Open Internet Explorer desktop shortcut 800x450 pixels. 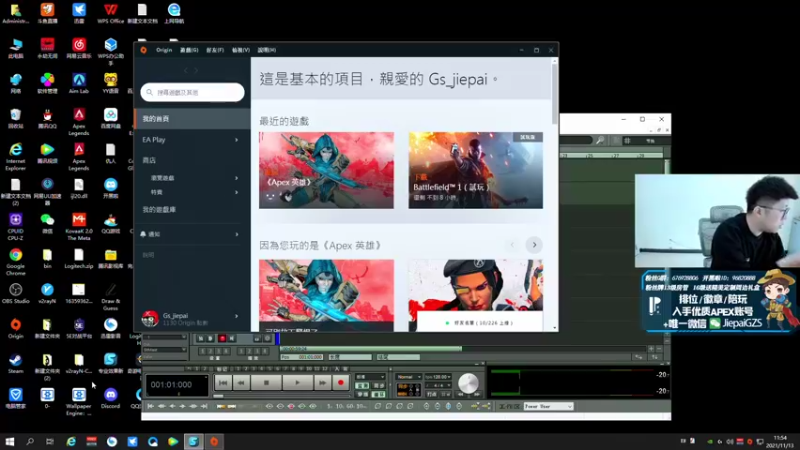[x=15, y=157]
